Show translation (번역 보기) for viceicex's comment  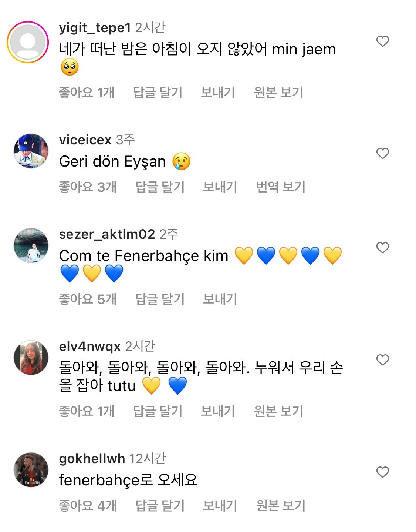[x=281, y=187]
